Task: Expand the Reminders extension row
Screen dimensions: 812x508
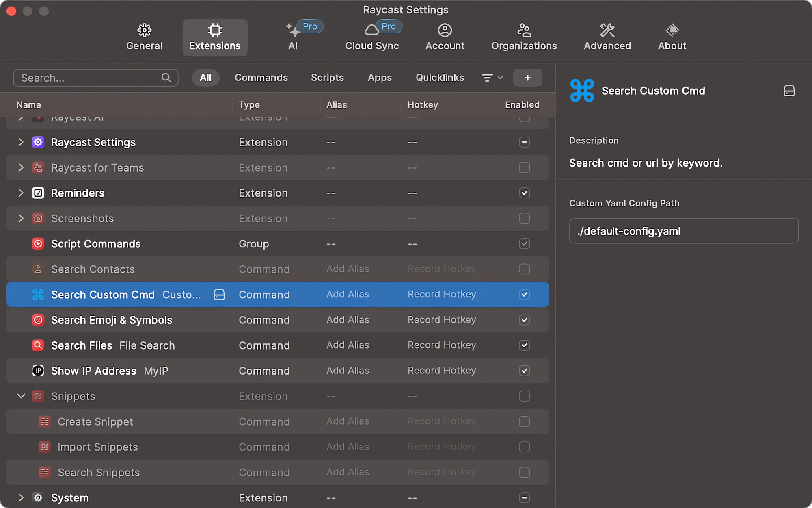Action: point(21,193)
